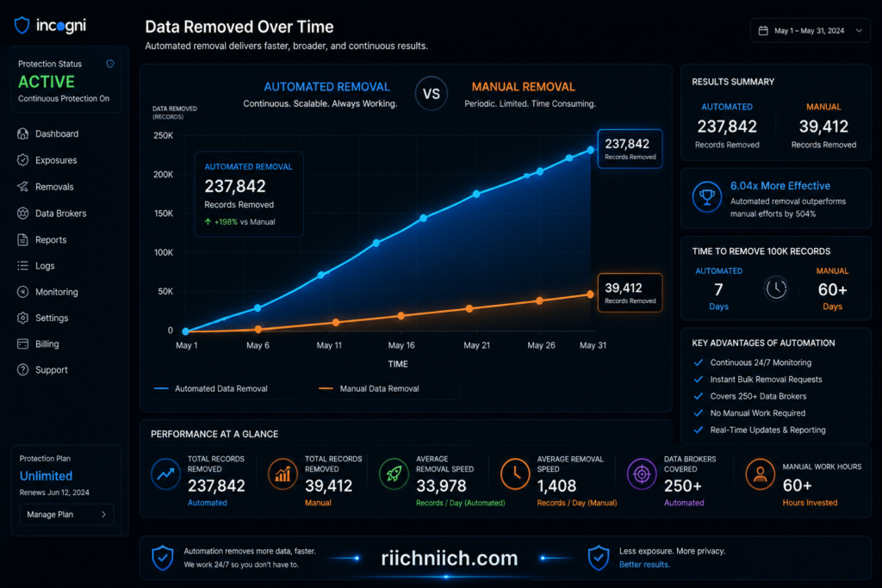Screen dimensions: 882x588
Task: Click the Support question mark icon
Action: [x=22, y=370]
